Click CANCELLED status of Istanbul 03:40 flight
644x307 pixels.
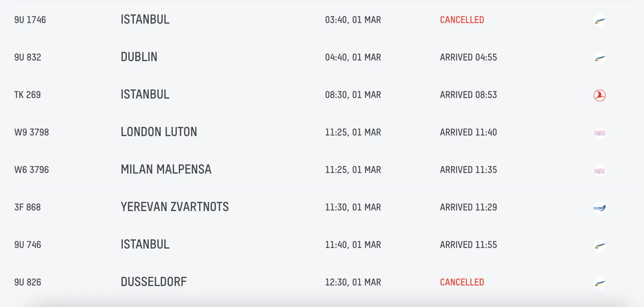pyautogui.click(x=462, y=20)
